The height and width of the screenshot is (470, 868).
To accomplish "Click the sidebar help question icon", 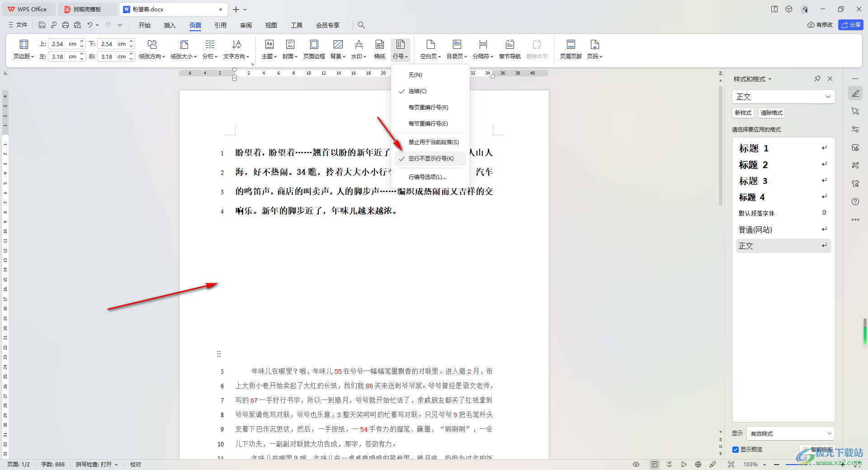I will 855,202.
